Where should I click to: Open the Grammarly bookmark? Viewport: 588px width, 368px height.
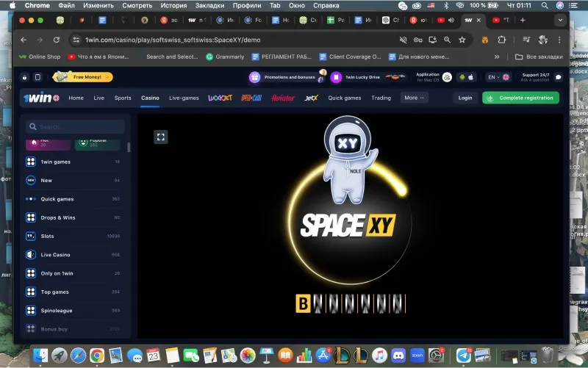[x=225, y=57]
